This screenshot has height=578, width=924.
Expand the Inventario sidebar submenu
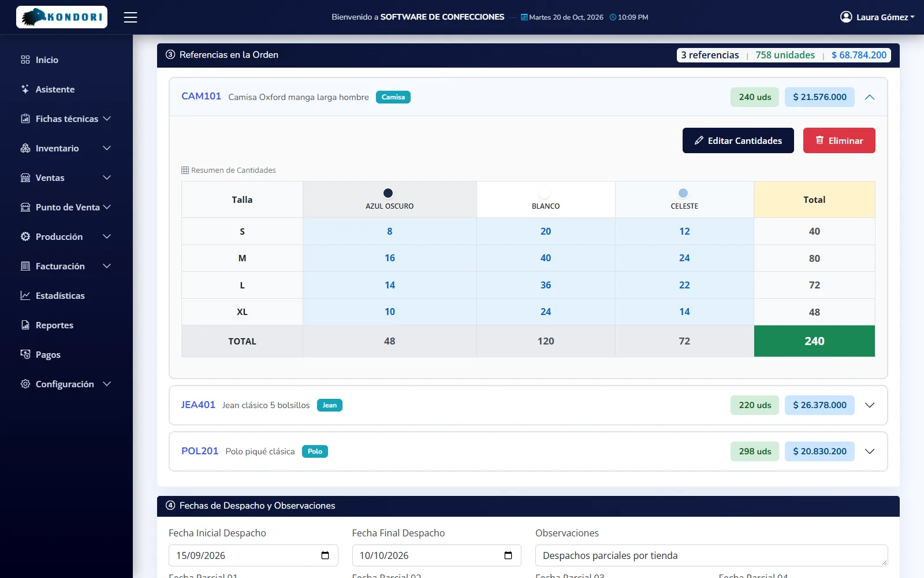107,148
